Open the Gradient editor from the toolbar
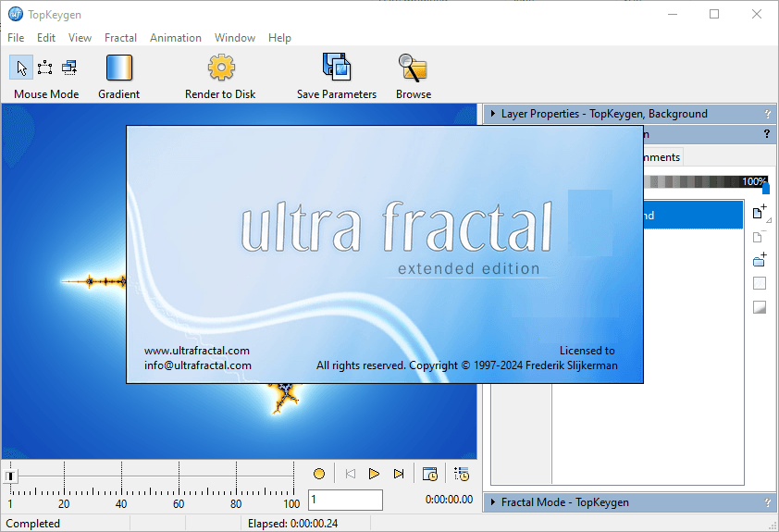Image resolution: width=779 pixels, height=532 pixels. [x=119, y=68]
